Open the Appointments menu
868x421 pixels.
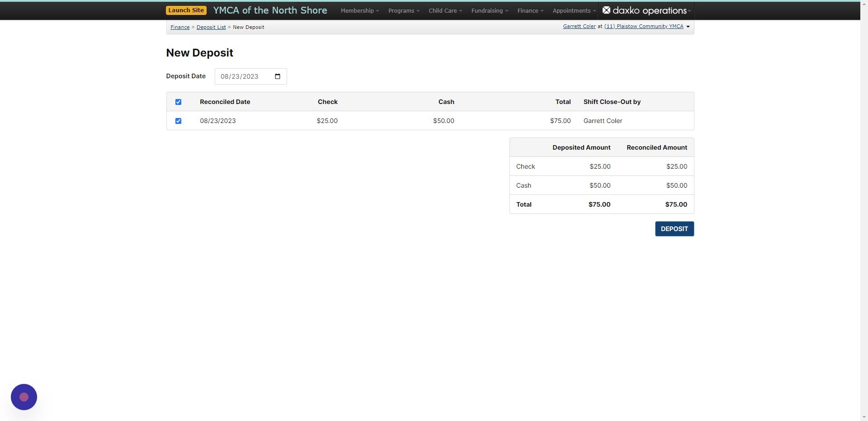(574, 10)
